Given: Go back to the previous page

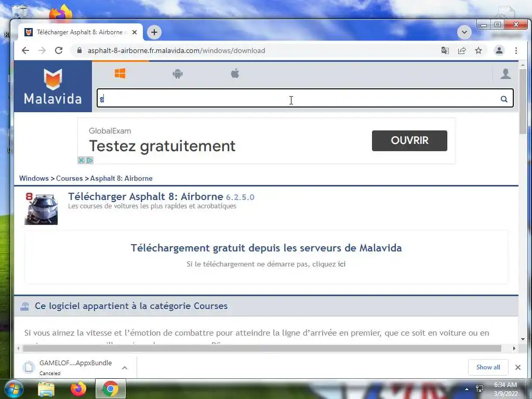Looking at the screenshot, I should (25, 50).
